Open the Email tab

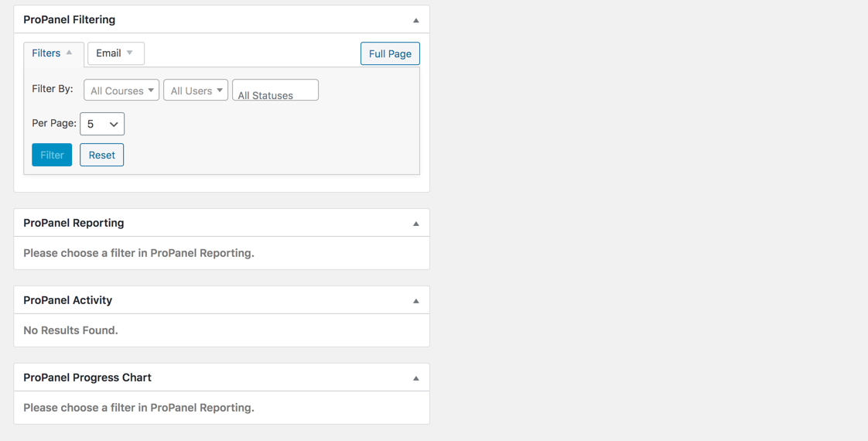point(116,53)
